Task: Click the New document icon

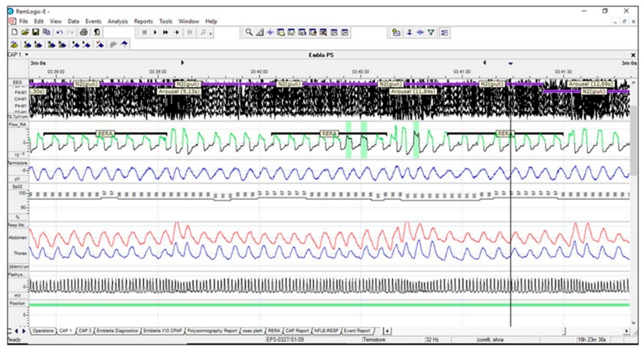Action: pyautogui.click(x=14, y=32)
